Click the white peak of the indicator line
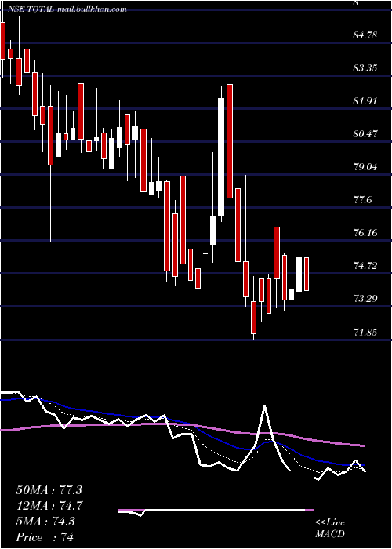Image resolution: width=392 pixels, height=549 pixels. 265,408
